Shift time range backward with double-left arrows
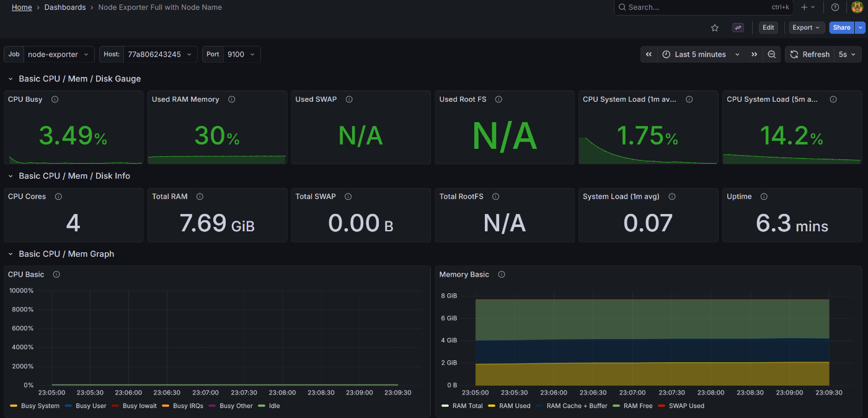 [x=649, y=55]
